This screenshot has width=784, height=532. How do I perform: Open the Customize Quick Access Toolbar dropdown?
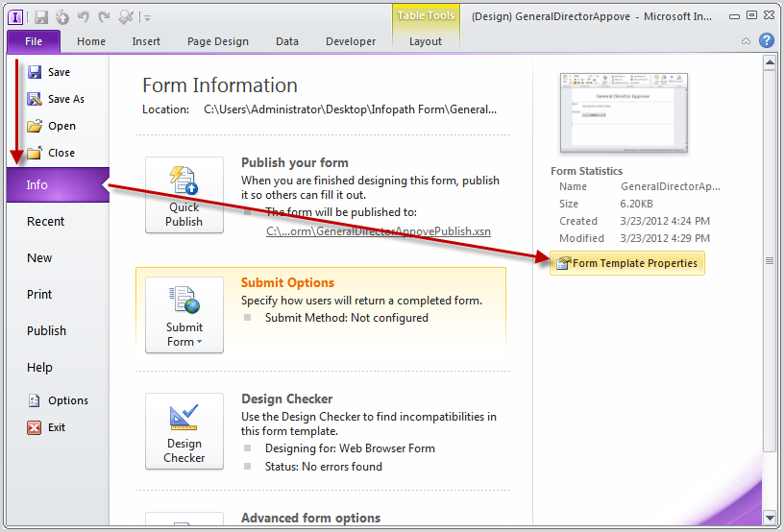(x=148, y=18)
